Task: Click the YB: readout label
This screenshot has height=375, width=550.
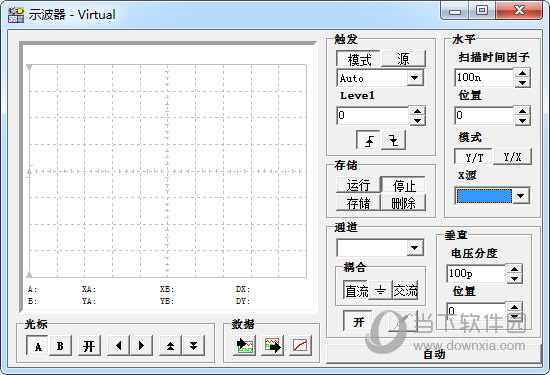Action: point(167,301)
